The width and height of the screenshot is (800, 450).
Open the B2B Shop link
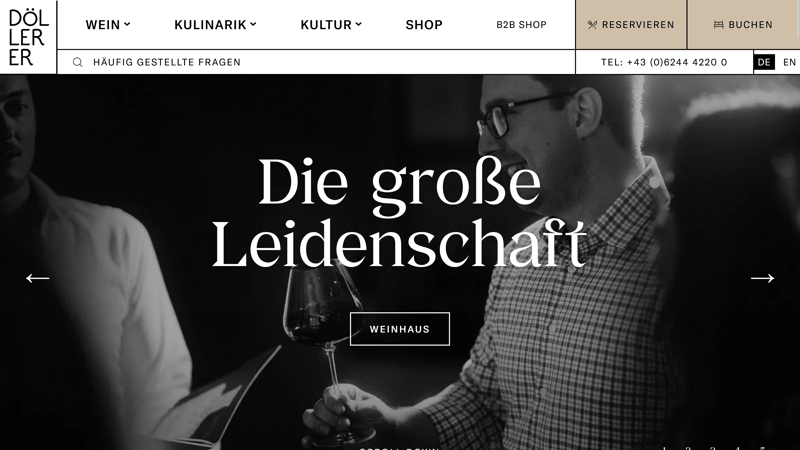click(521, 24)
